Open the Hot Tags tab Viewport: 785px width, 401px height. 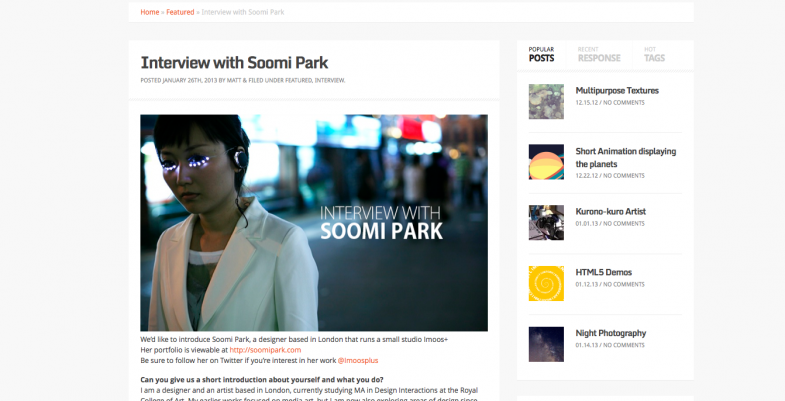654,54
